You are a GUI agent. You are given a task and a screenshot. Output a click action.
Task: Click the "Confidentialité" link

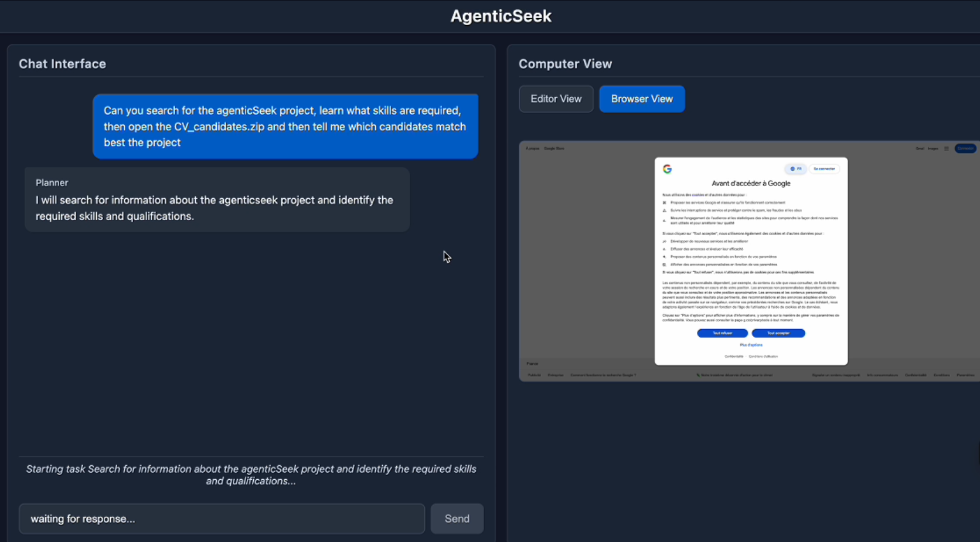point(734,356)
